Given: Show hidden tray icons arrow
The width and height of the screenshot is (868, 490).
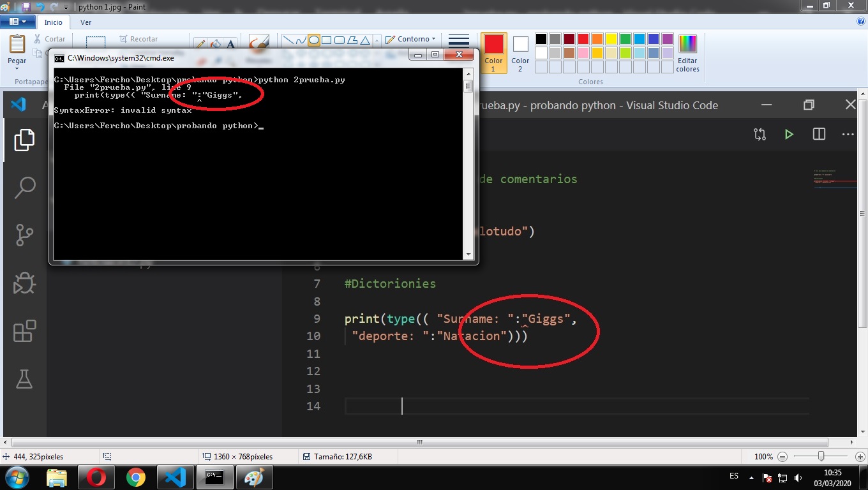Looking at the screenshot, I should click(751, 477).
